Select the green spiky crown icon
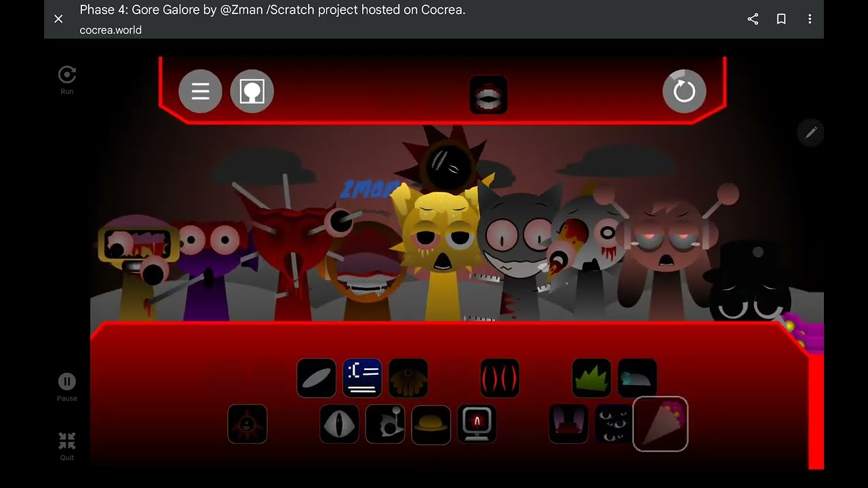Viewport: 868px width, 488px height. [x=591, y=378]
